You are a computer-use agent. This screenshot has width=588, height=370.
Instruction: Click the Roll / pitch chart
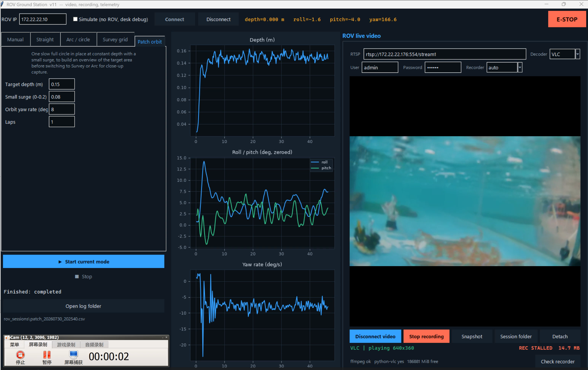pyautogui.click(x=263, y=203)
